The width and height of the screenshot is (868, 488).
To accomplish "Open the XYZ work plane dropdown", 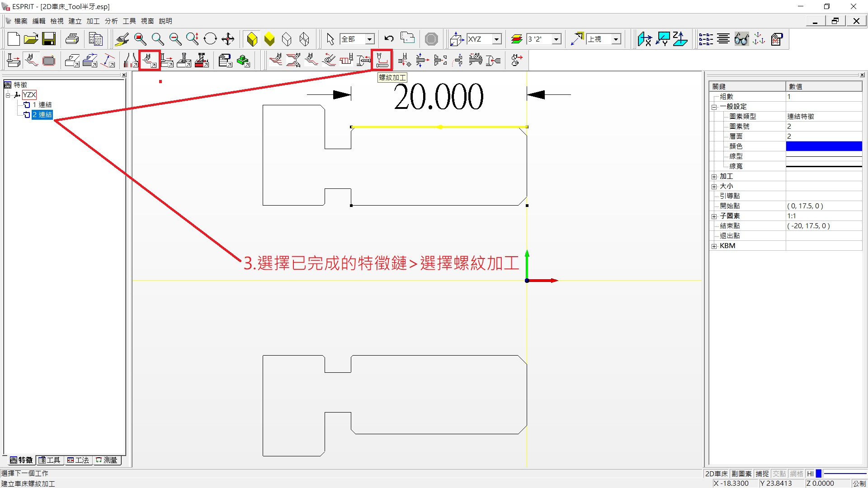I will pyautogui.click(x=497, y=39).
